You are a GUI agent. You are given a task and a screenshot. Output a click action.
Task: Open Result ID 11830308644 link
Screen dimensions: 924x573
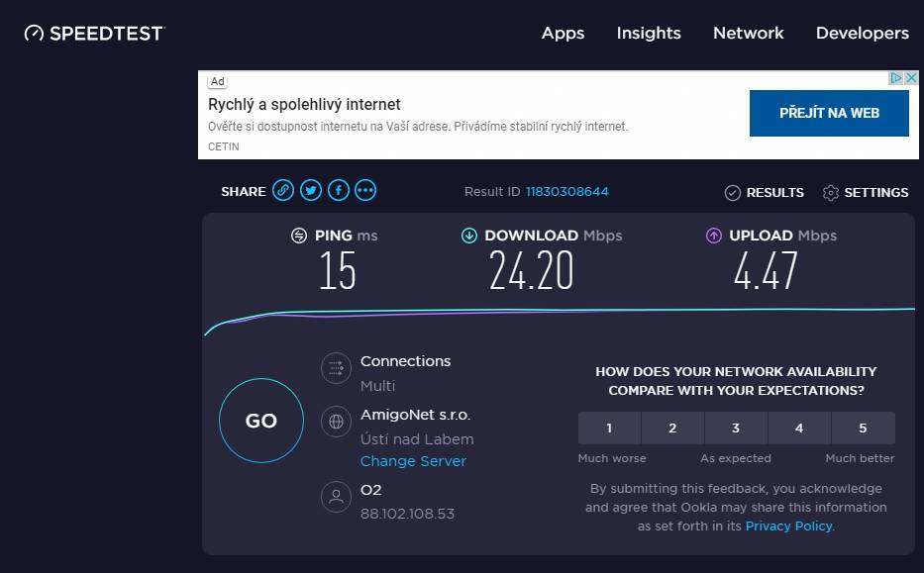[566, 191]
